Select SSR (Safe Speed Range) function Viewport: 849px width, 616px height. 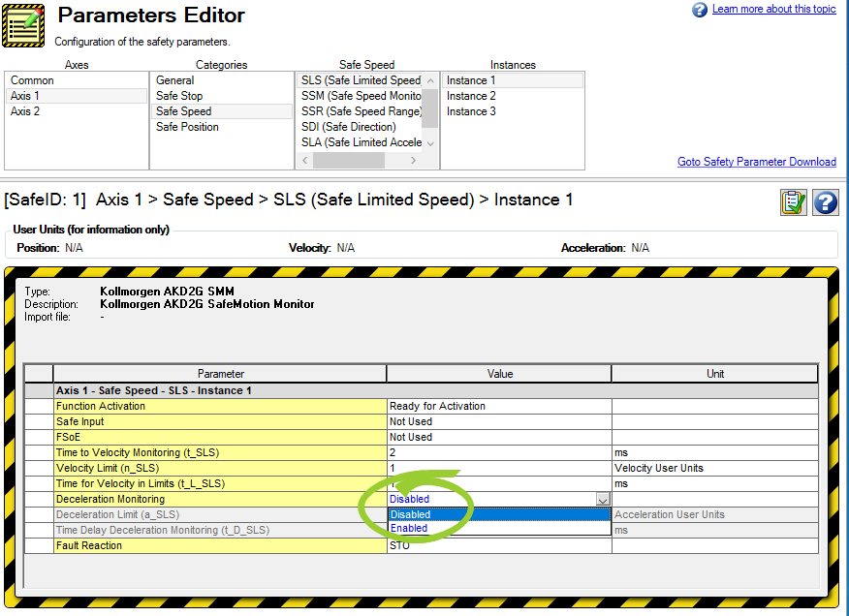click(x=360, y=111)
